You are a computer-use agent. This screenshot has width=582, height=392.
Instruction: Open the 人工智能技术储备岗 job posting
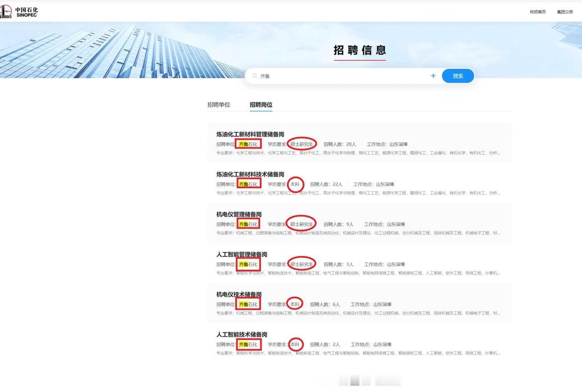coord(242,334)
